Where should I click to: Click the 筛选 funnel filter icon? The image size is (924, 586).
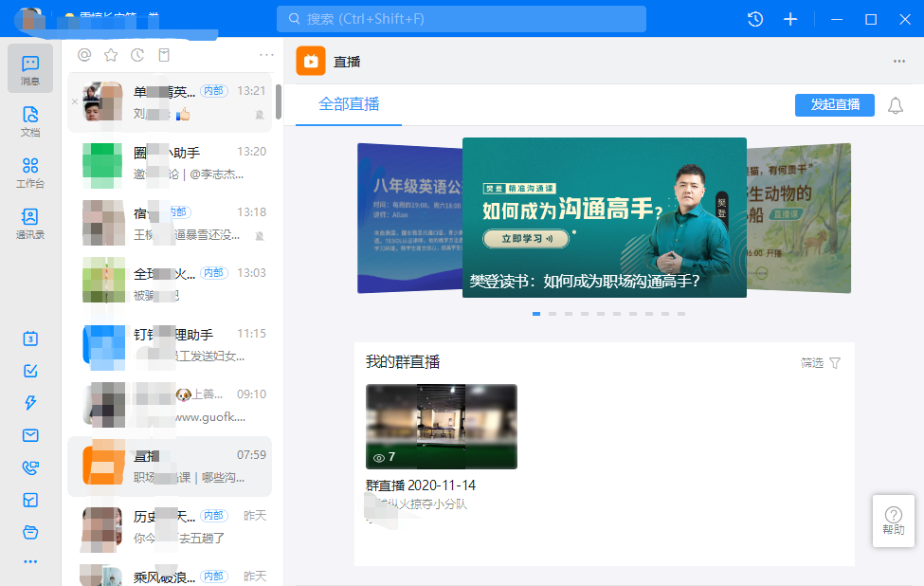[x=835, y=362]
